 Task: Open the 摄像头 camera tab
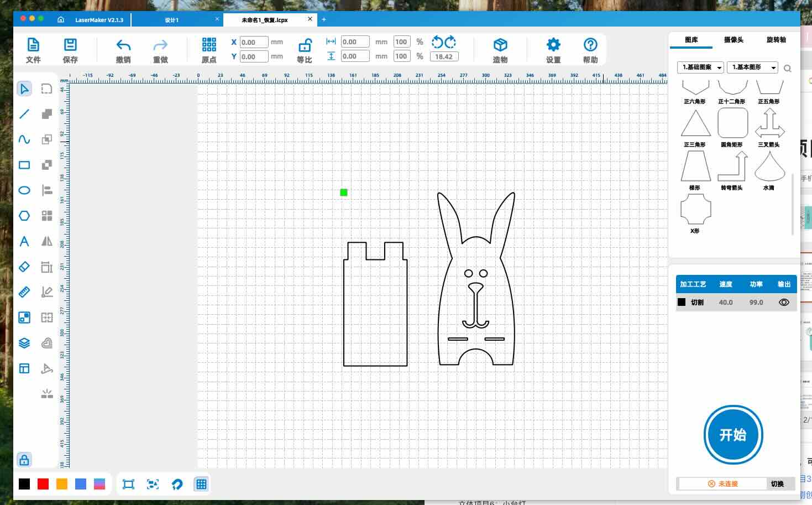point(734,40)
